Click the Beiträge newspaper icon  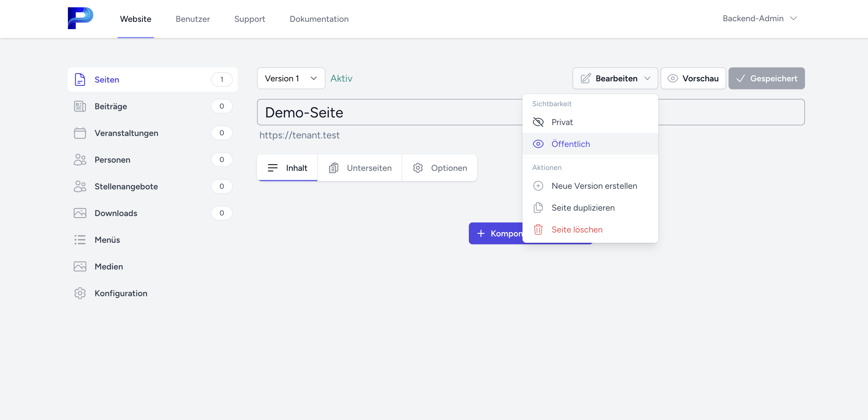coord(80,106)
